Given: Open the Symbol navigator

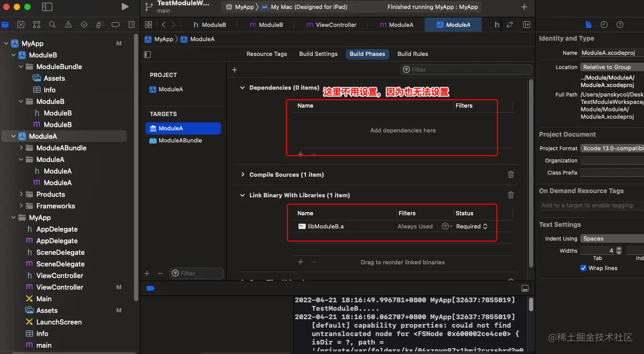Looking at the screenshot, I should click(36, 25).
